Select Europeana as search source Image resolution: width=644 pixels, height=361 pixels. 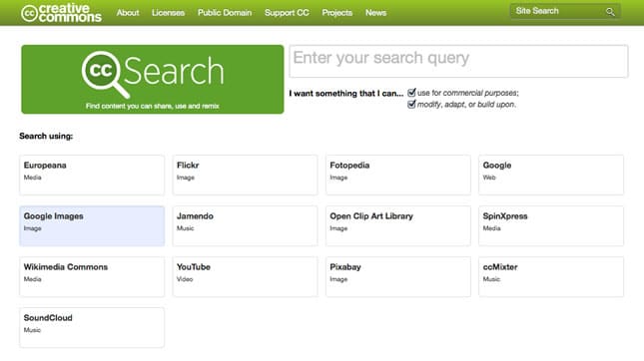(92, 175)
